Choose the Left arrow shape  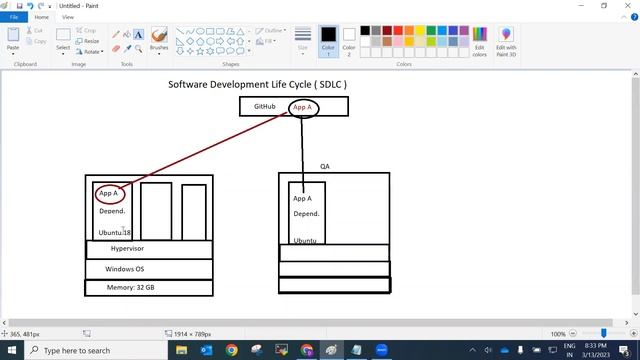[230, 41]
